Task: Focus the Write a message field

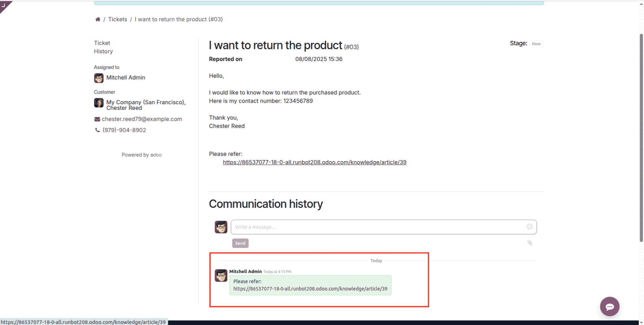Action: 384,227
